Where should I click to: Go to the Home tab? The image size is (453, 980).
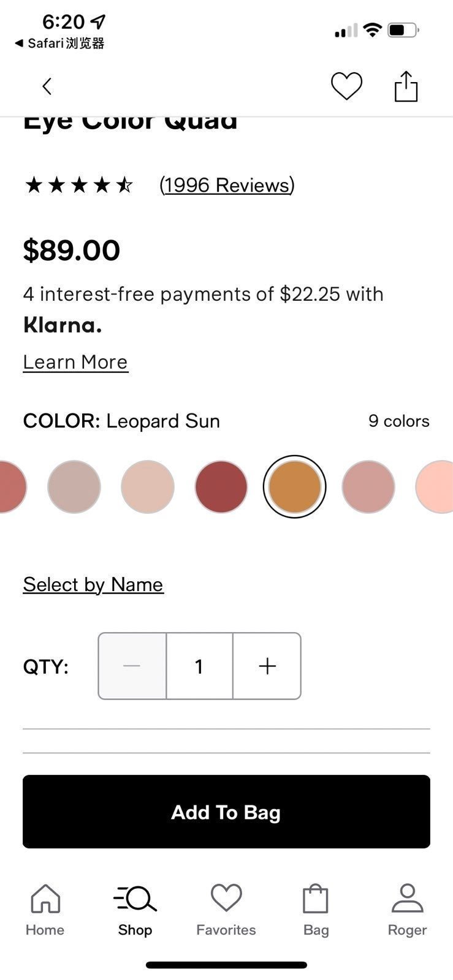tap(45, 910)
